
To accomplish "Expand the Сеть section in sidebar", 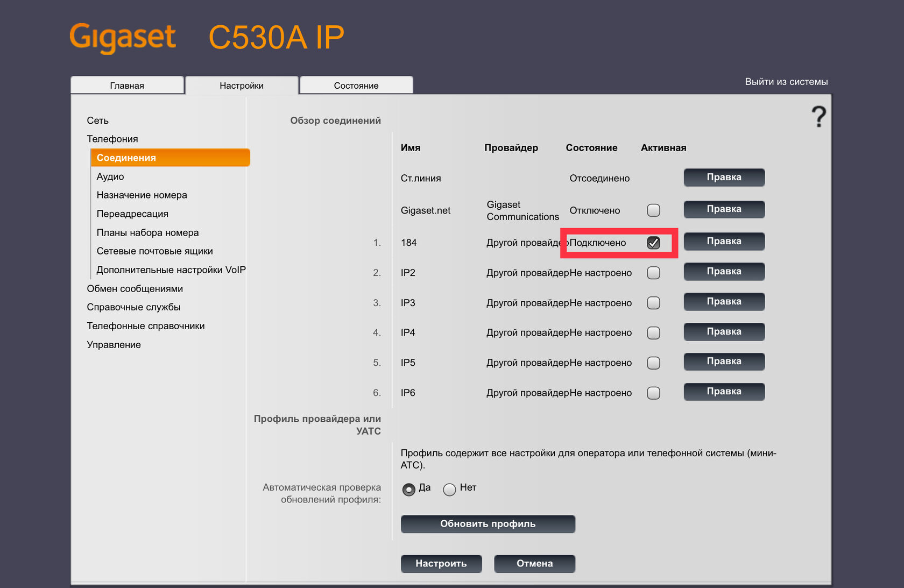I will pyautogui.click(x=98, y=121).
